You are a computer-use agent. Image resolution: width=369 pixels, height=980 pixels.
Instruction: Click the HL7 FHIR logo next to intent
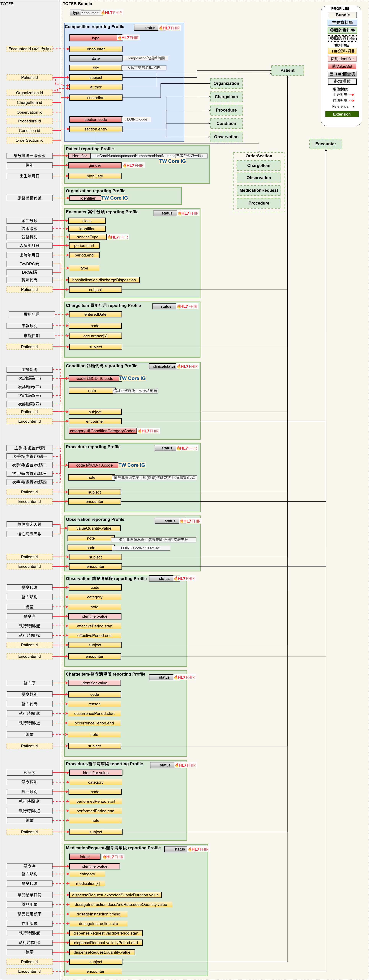coord(113,857)
